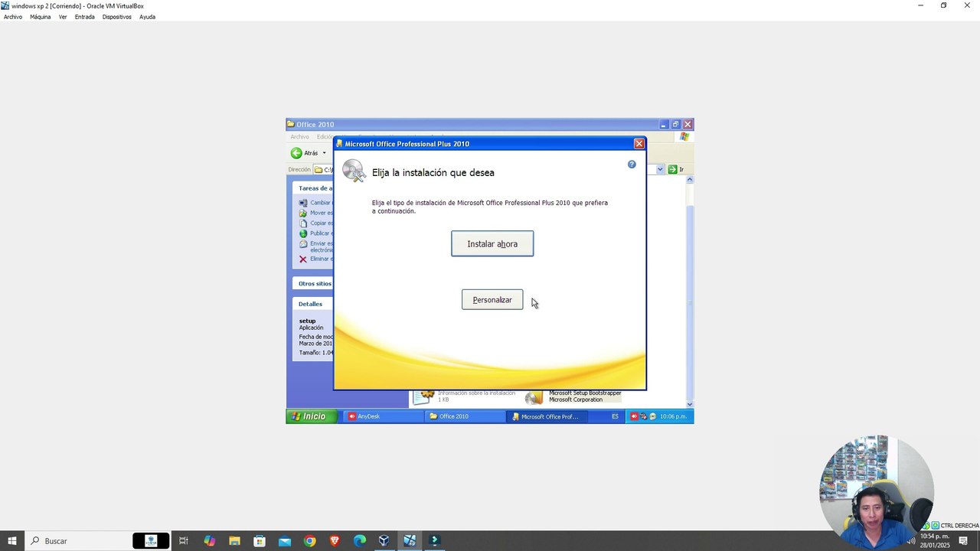Collapse the Detalles panel header
The width and height of the screenshot is (980, 551).
coord(313,304)
